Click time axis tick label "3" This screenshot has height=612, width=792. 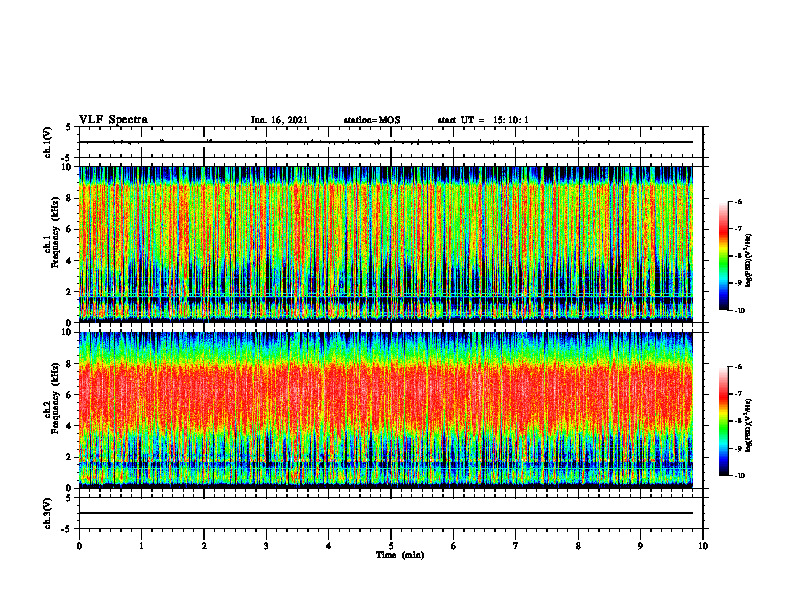point(266,546)
